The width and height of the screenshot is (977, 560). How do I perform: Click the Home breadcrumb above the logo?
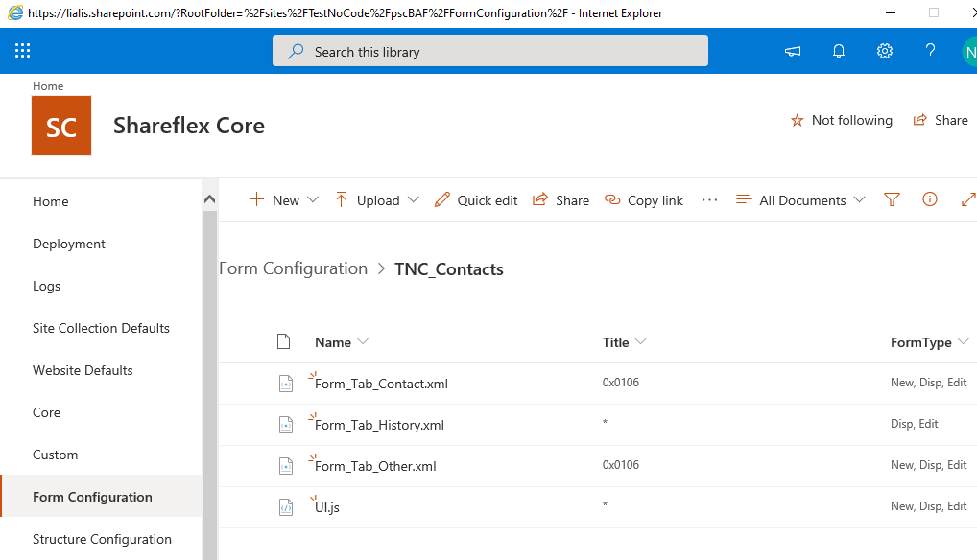tap(48, 86)
